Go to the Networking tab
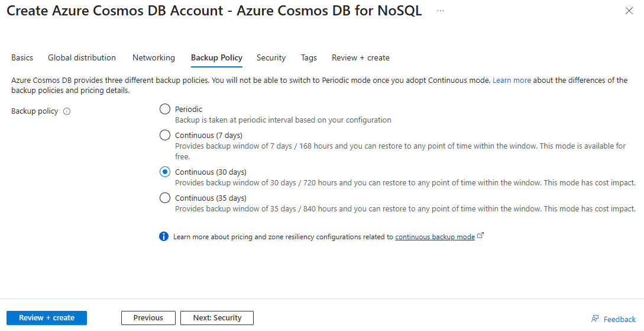This screenshot has height=331, width=644. (154, 58)
